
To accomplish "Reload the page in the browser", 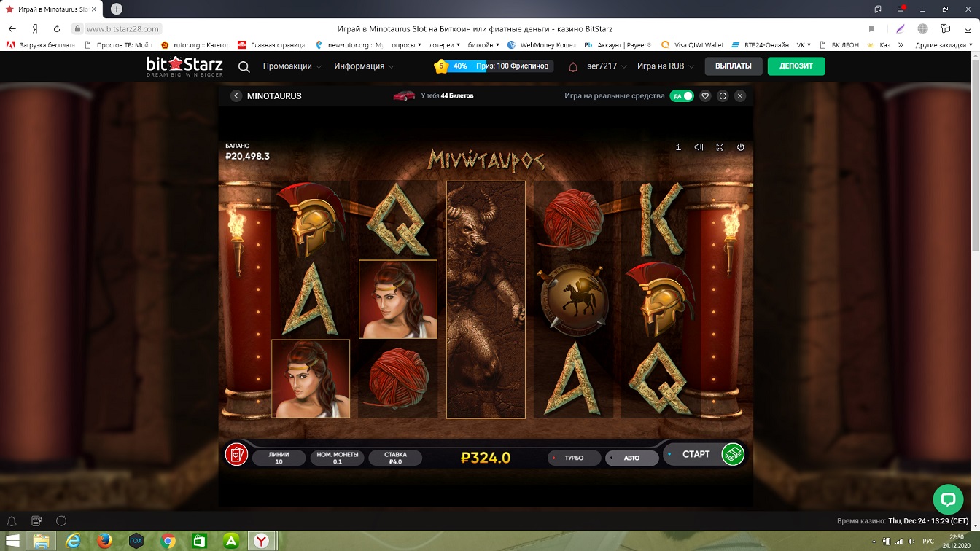I will pyautogui.click(x=57, y=28).
